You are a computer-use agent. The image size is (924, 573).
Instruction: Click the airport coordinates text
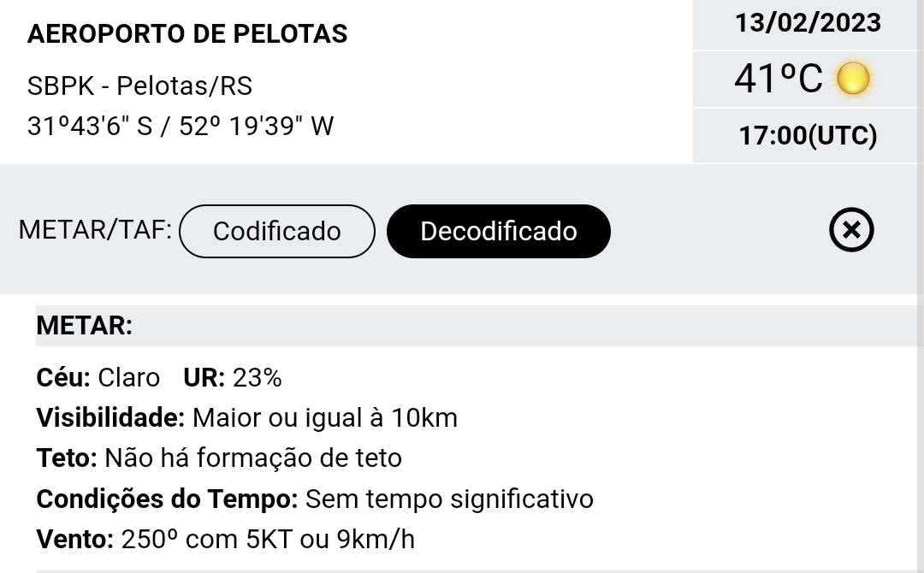point(181,126)
